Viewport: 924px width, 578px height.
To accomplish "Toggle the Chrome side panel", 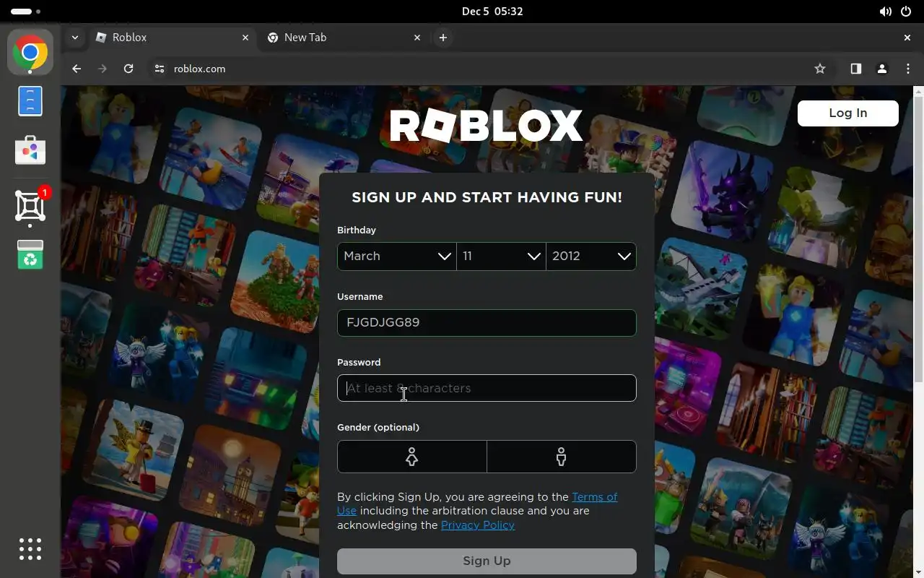I will (855, 69).
